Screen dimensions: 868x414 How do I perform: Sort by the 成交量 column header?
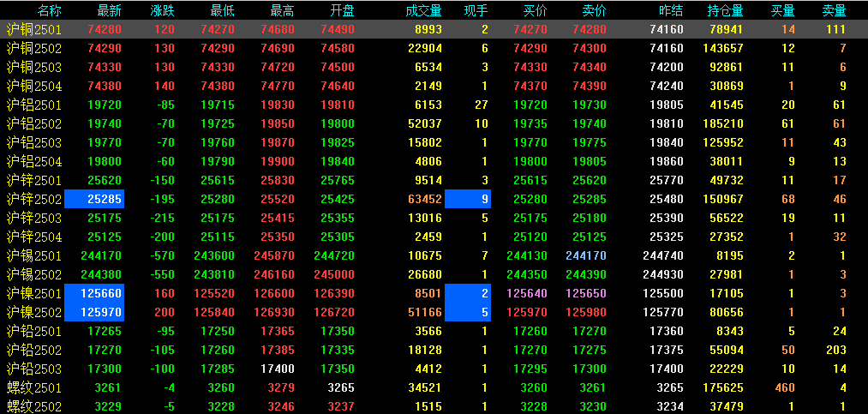423,10
